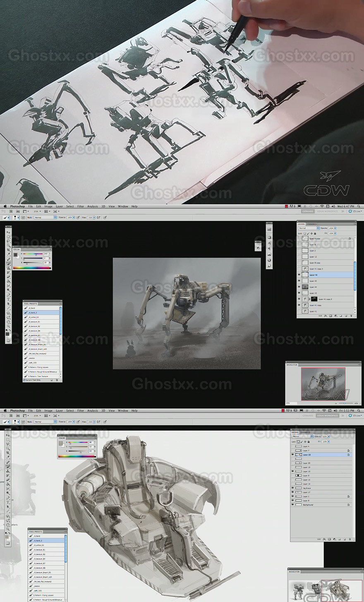364x602 pixels.
Task: Hide Layer 44 using its eye icon
Action: 299,287
